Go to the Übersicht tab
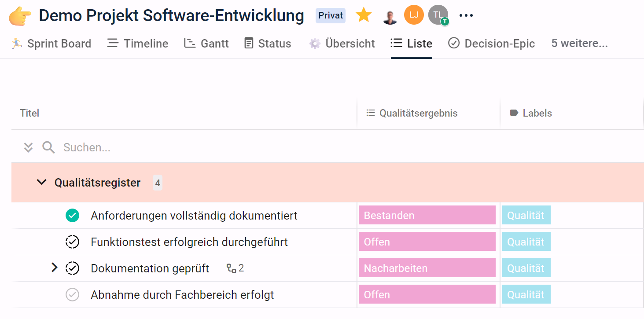The image size is (644, 319). [x=342, y=44]
